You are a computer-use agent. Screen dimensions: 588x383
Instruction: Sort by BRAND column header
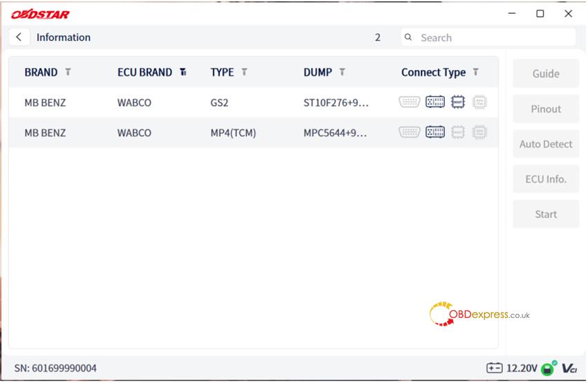pyautogui.click(x=41, y=72)
